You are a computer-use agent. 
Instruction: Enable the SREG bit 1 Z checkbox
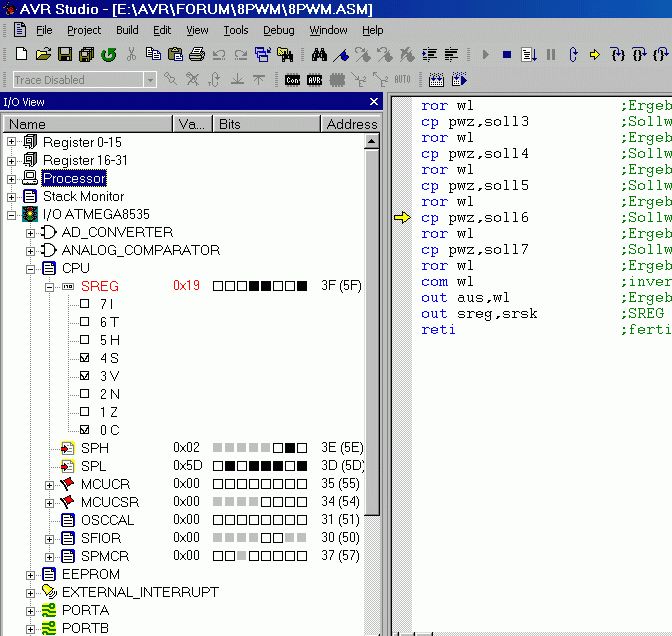(x=85, y=412)
